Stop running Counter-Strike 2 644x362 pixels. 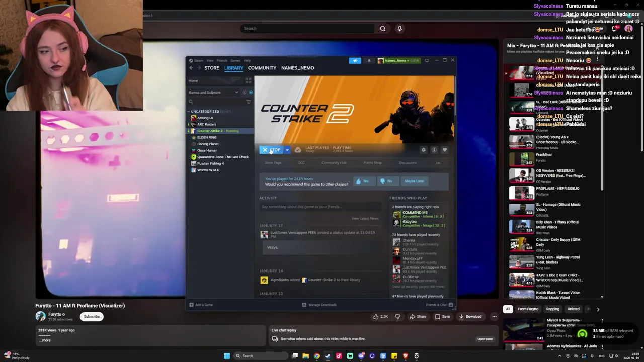[x=272, y=150]
